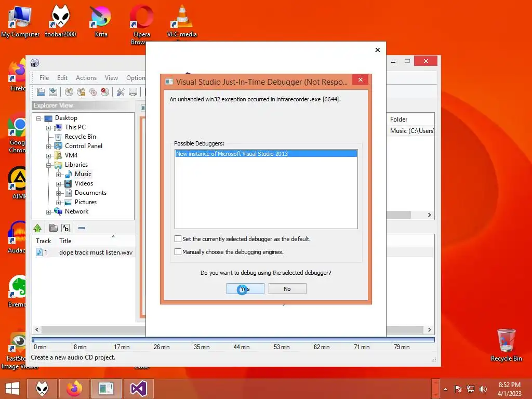The height and width of the screenshot is (399, 532).
Task: Select 'New instance of Microsoft Visual Studio 2013'
Action: pos(266,154)
